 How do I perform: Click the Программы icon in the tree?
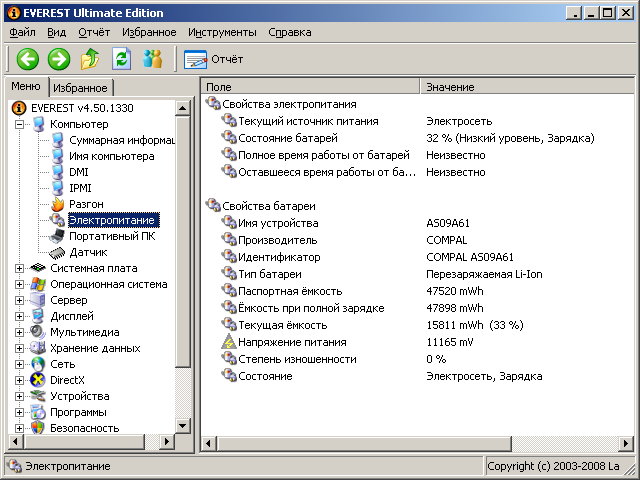pyautogui.click(x=38, y=412)
